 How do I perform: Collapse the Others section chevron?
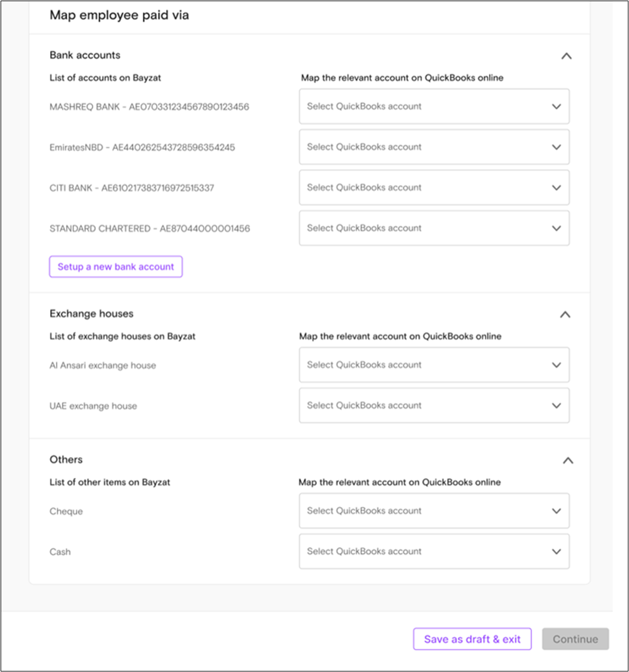(x=568, y=461)
